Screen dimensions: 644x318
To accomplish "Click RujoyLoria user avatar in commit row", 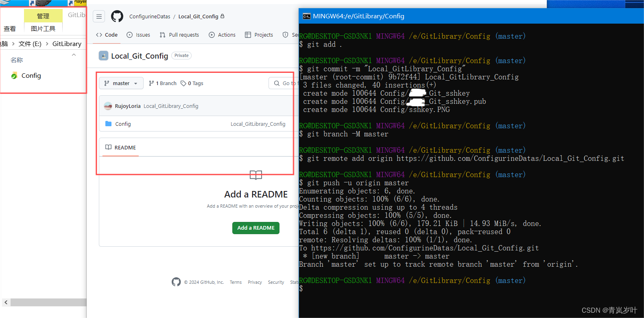I will click(x=108, y=106).
